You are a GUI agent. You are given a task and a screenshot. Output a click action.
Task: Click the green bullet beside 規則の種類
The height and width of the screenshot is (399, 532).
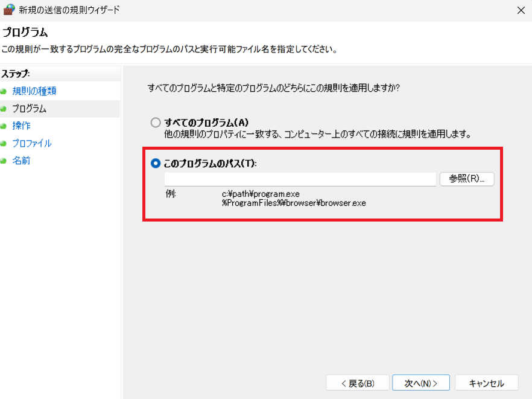click(x=4, y=91)
